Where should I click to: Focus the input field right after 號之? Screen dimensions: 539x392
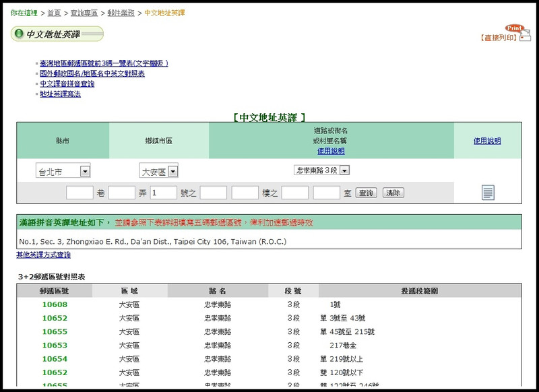[214, 193]
